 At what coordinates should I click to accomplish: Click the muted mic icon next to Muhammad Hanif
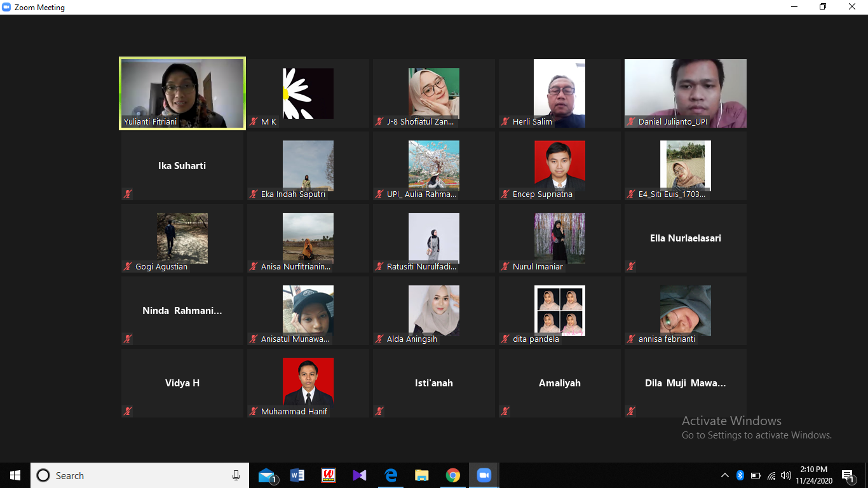click(254, 411)
